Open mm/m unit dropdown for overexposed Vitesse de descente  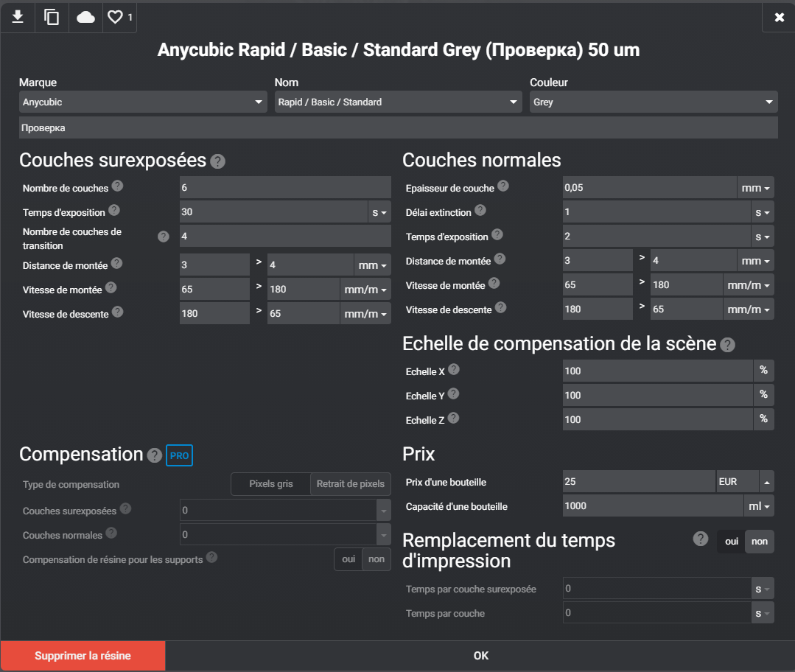click(365, 313)
